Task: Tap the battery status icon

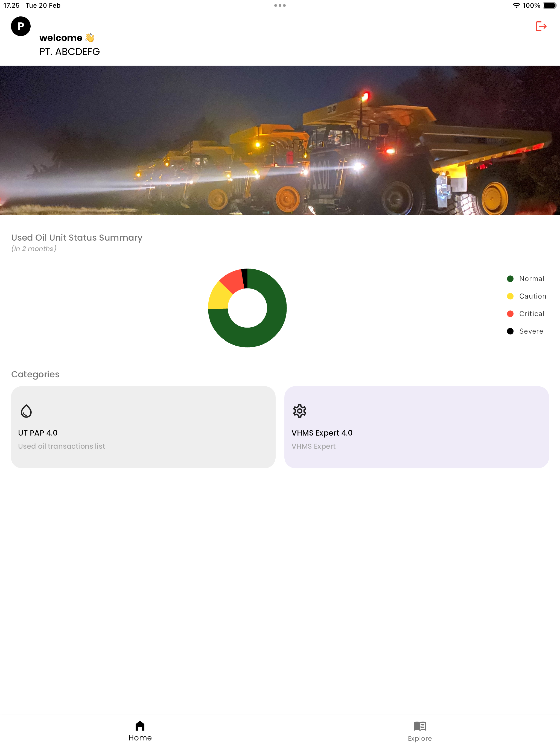Action: (x=550, y=5)
